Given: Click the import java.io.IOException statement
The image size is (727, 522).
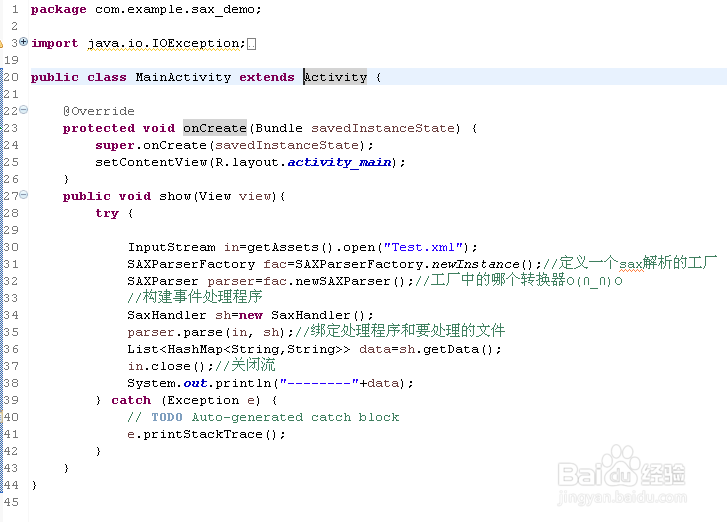Looking at the screenshot, I should pos(138,43).
